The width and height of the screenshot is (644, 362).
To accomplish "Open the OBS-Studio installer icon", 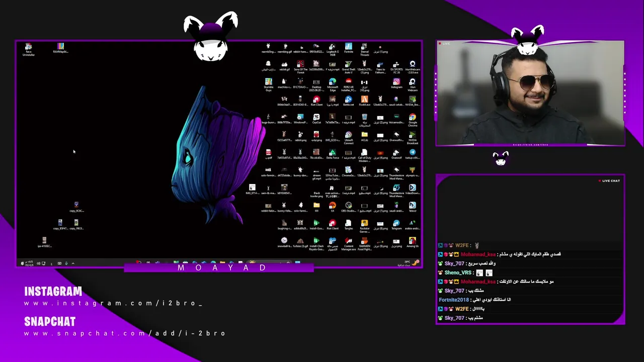I will click(x=348, y=207).
